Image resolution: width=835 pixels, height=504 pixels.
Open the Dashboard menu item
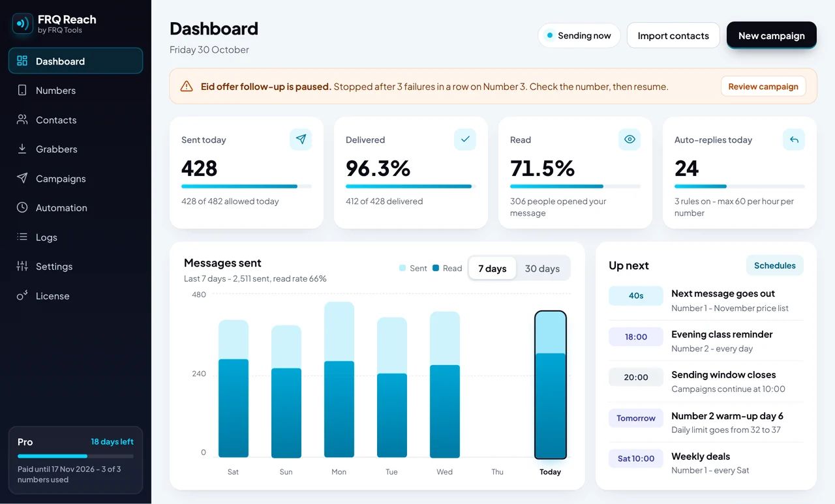click(x=76, y=61)
